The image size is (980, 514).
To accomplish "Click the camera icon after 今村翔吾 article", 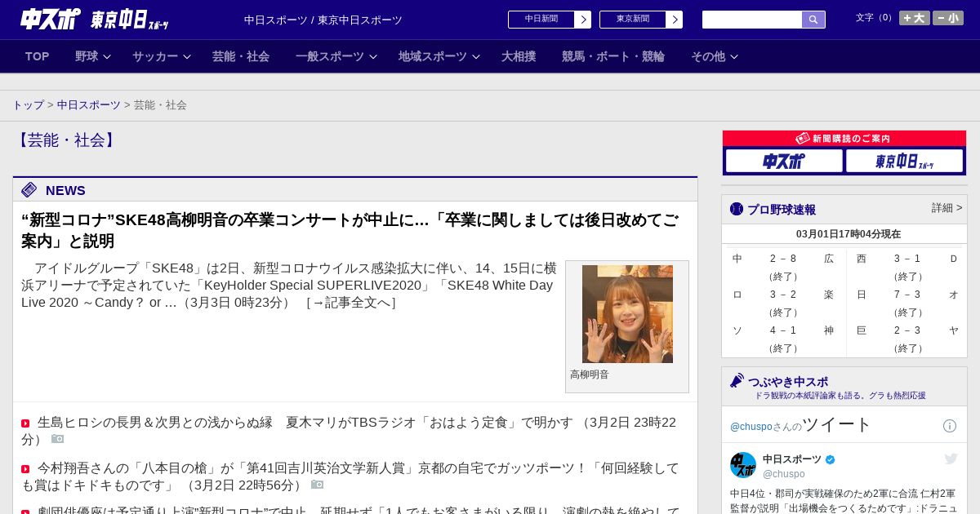I will point(317,485).
